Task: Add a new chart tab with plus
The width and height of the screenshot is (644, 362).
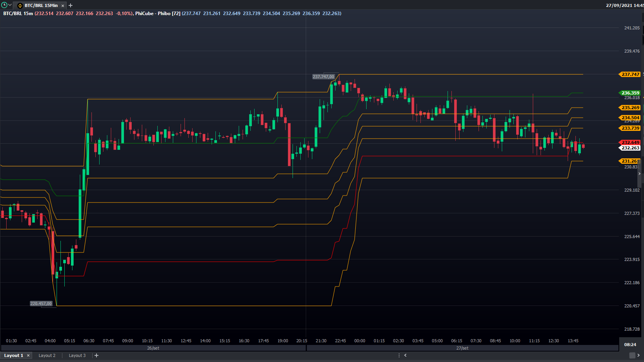Action: pos(71,5)
